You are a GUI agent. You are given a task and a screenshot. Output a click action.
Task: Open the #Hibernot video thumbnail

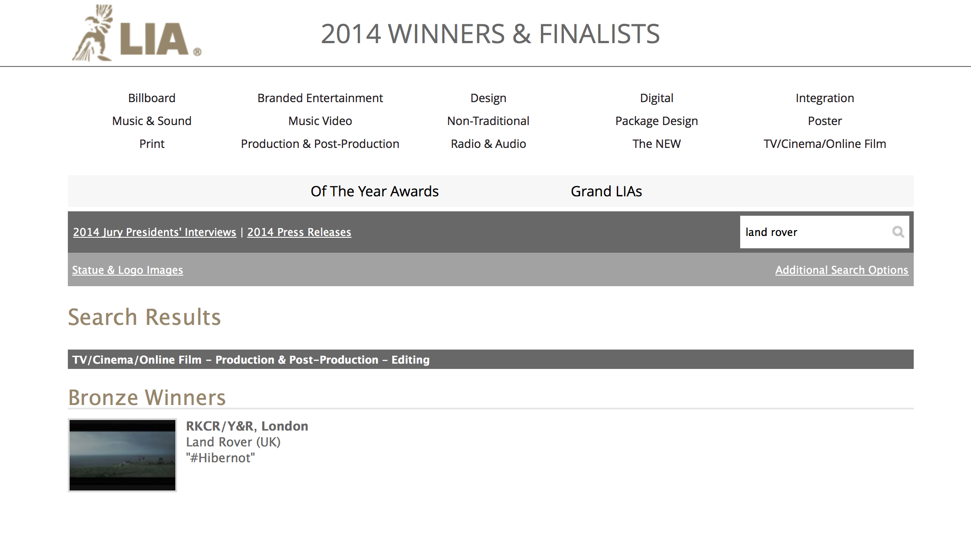tap(122, 455)
